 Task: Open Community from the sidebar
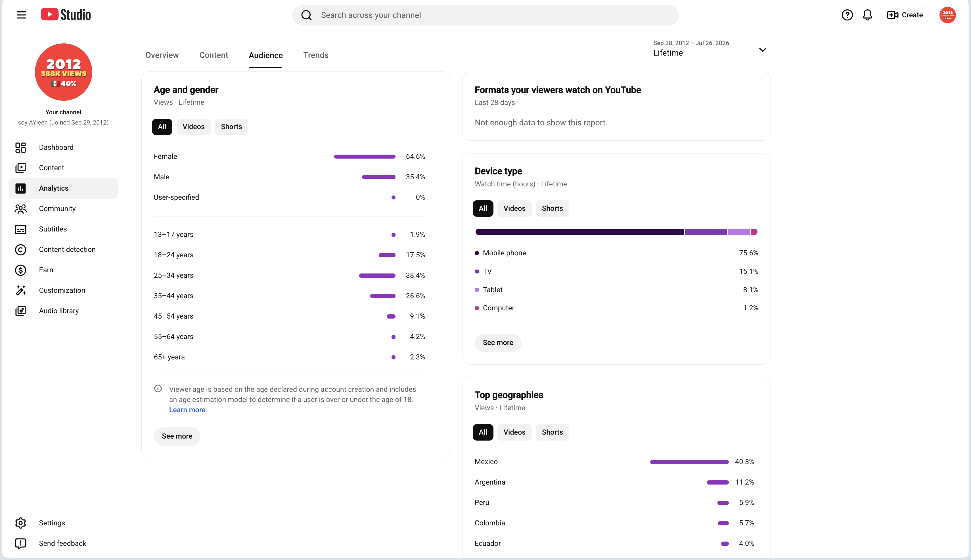point(64,209)
